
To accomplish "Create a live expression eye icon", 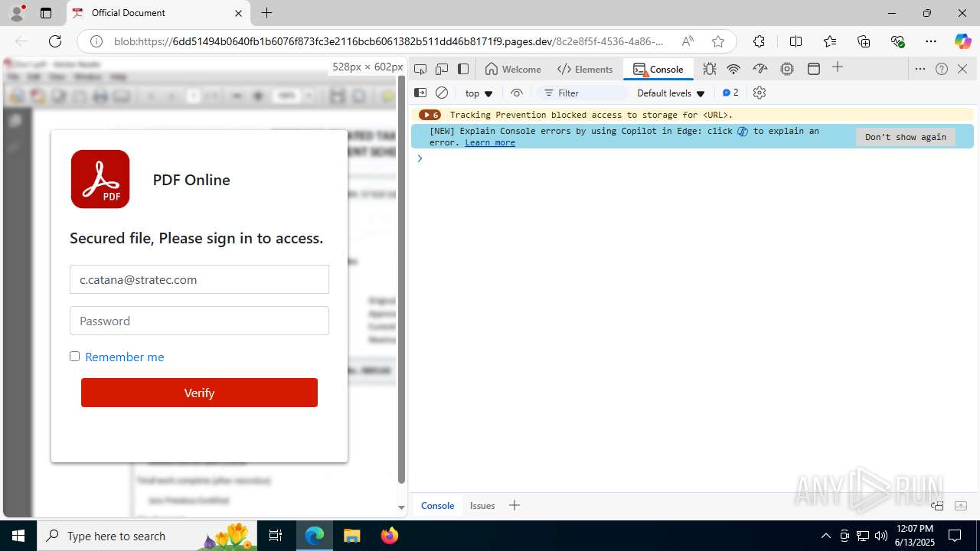I will [x=517, y=93].
